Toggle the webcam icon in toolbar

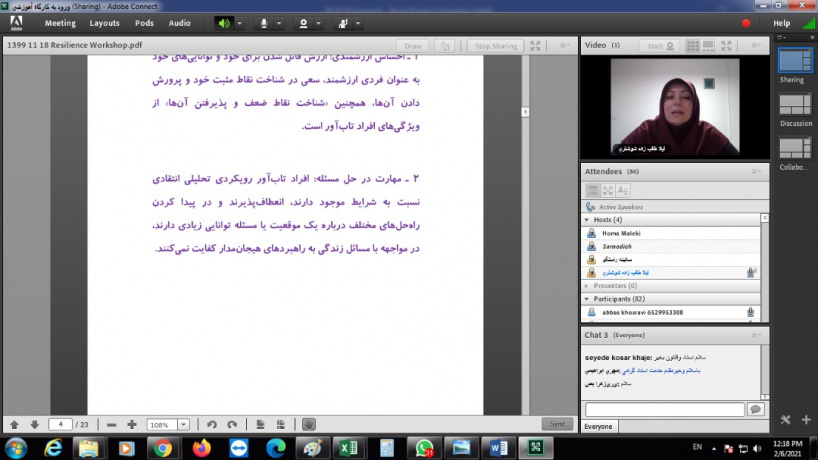[303, 23]
